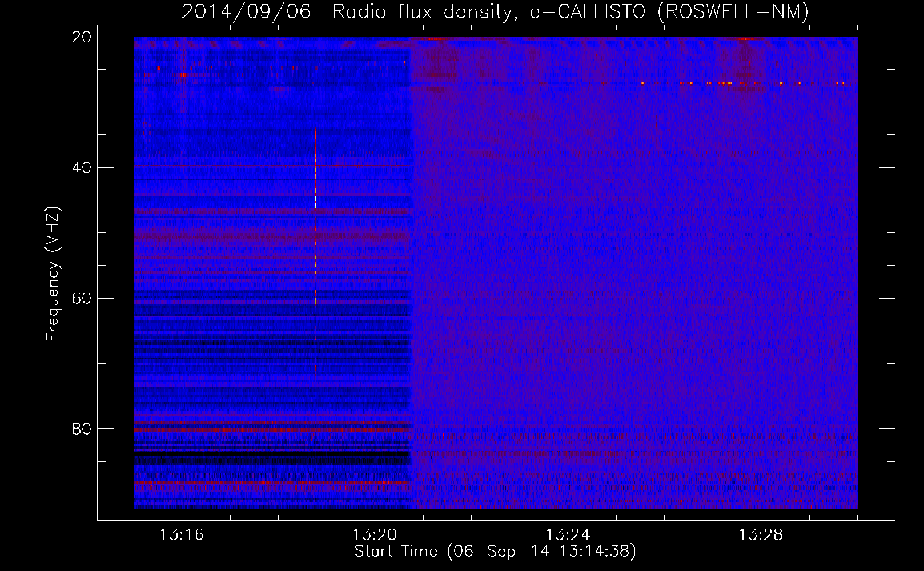This screenshot has height=571, width=924.
Task: Click the 20 frequency tick label
Action: click(x=82, y=37)
